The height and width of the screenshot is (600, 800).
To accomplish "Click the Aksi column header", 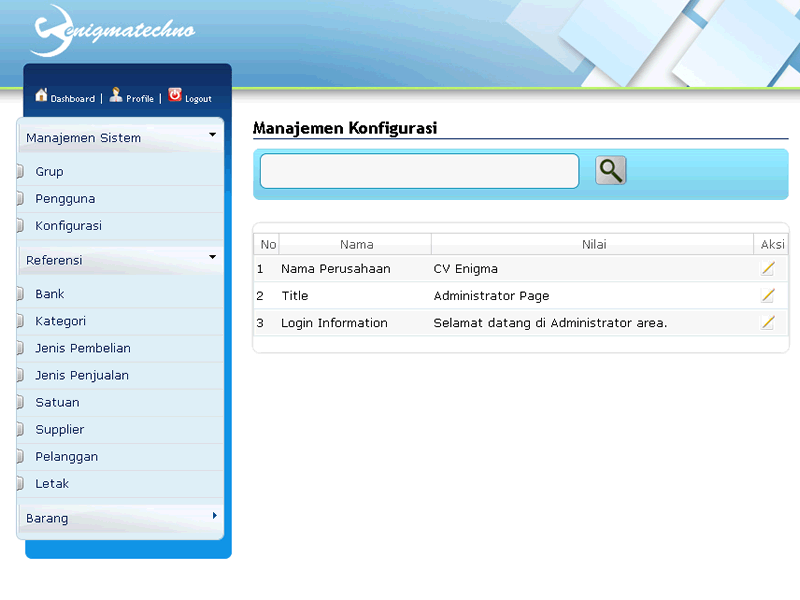I will [x=771, y=244].
